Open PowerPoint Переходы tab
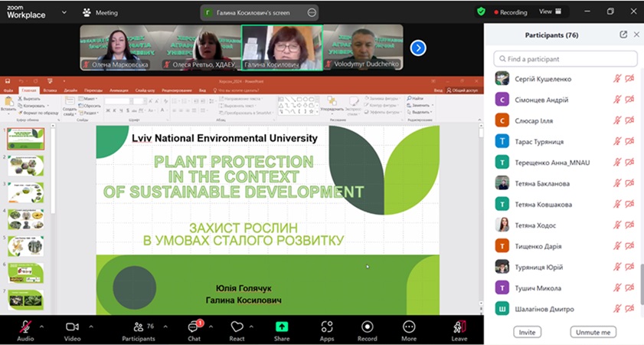The width and height of the screenshot is (644, 345). pyautogui.click(x=93, y=90)
